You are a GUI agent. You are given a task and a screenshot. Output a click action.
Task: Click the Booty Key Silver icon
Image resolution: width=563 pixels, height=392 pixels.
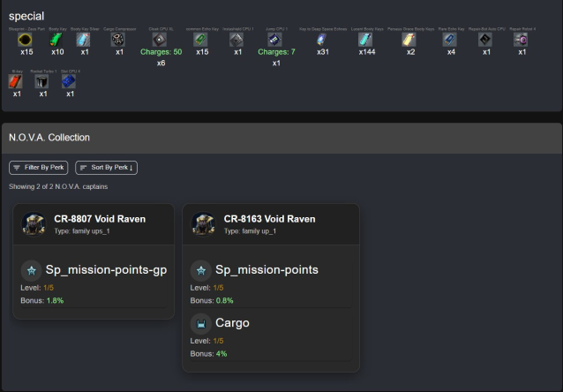tap(84, 39)
